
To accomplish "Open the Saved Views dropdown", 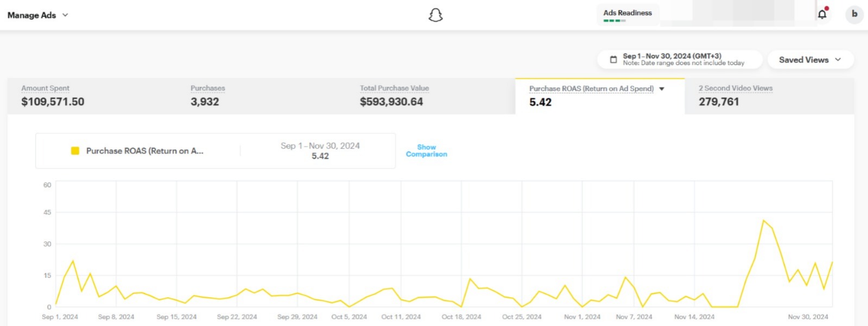I will pyautogui.click(x=810, y=60).
